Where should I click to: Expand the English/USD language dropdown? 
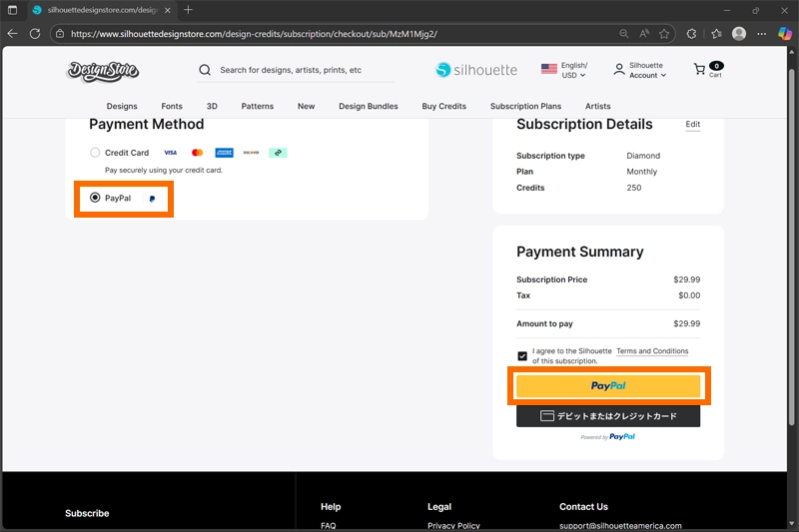coord(564,70)
